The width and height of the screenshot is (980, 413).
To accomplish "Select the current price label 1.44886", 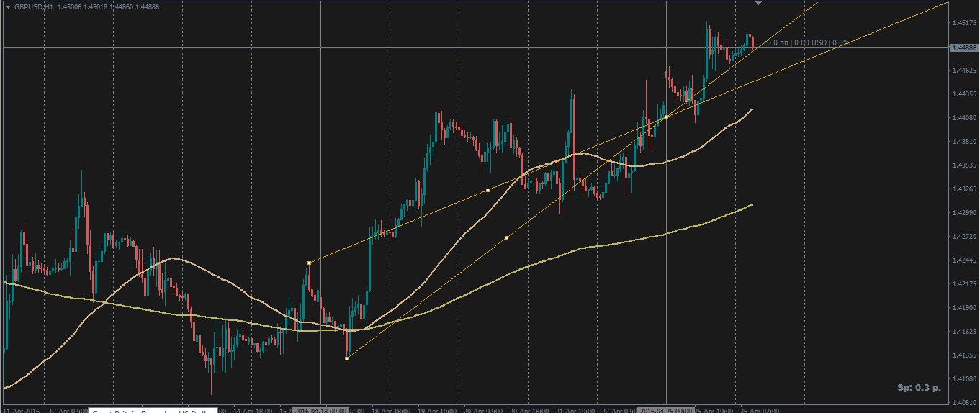I will (963, 47).
